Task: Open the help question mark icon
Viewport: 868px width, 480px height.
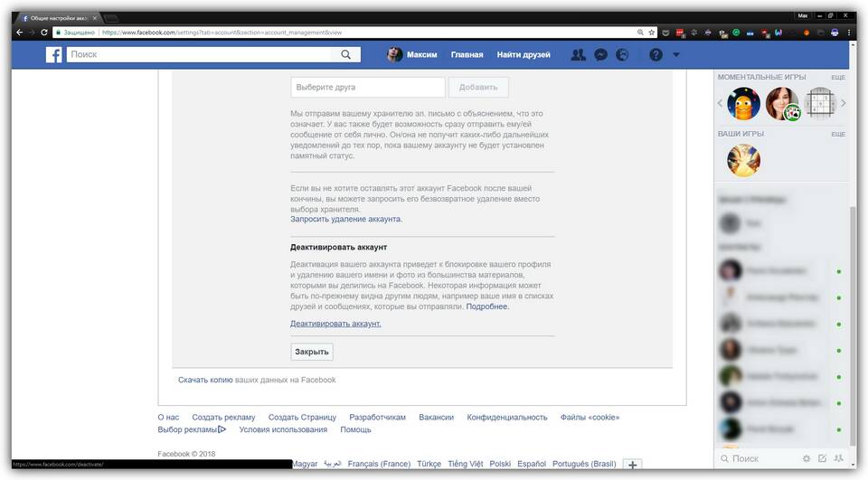Action: tap(656, 55)
